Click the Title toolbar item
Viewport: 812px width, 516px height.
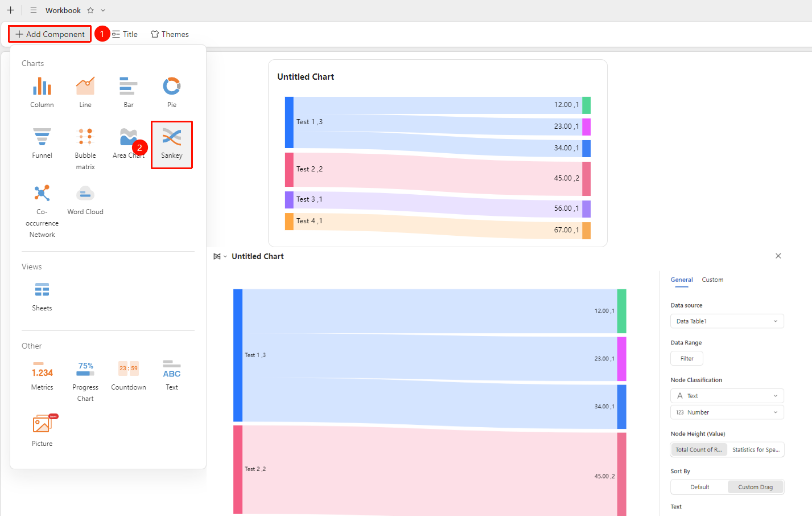pyautogui.click(x=125, y=34)
